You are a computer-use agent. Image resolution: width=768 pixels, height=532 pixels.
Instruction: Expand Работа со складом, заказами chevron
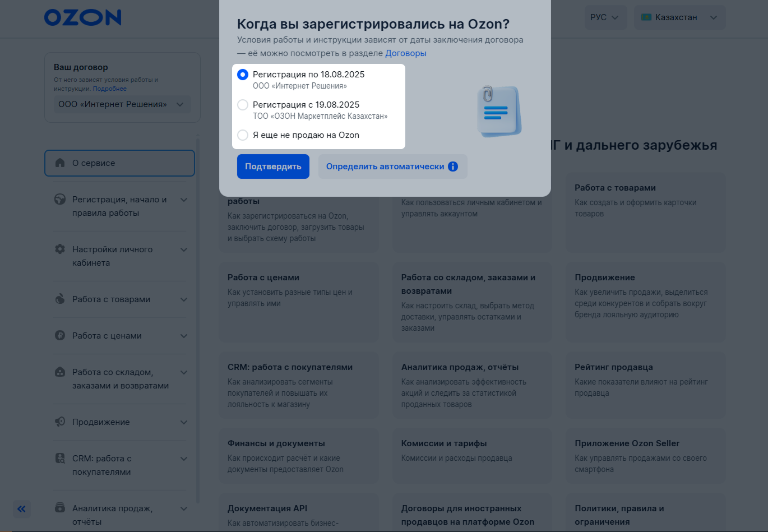point(184,372)
